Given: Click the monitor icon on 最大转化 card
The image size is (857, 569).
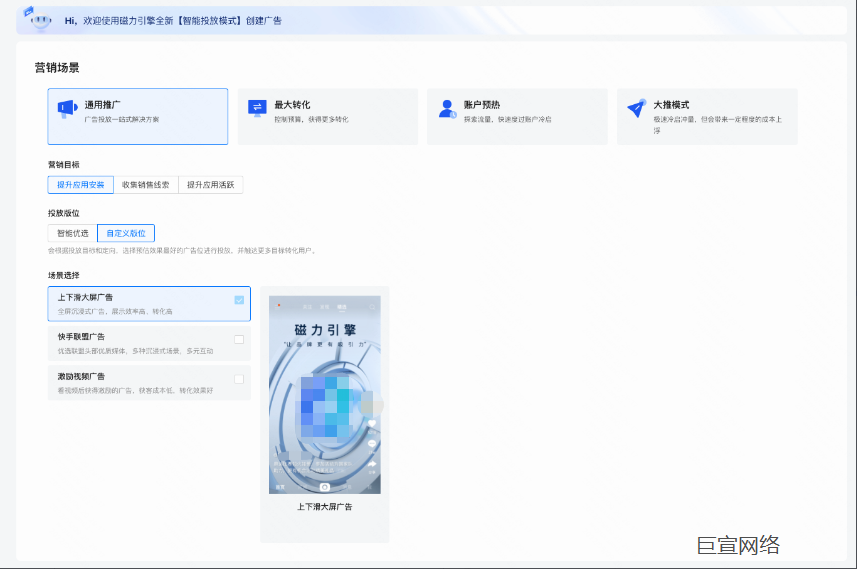Looking at the screenshot, I should click(x=257, y=108).
